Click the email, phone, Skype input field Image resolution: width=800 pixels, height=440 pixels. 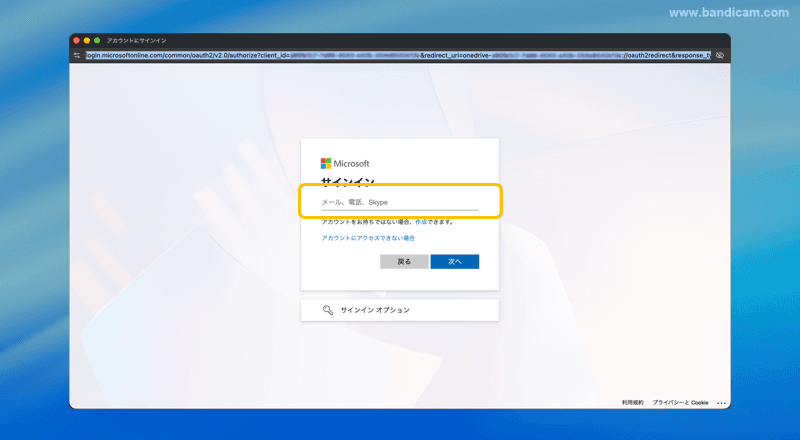[x=399, y=202]
